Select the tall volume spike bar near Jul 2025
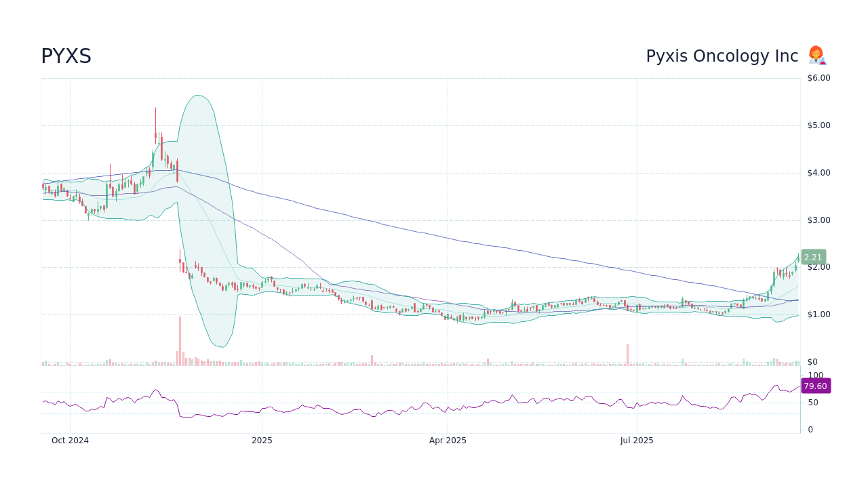 click(626, 352)
